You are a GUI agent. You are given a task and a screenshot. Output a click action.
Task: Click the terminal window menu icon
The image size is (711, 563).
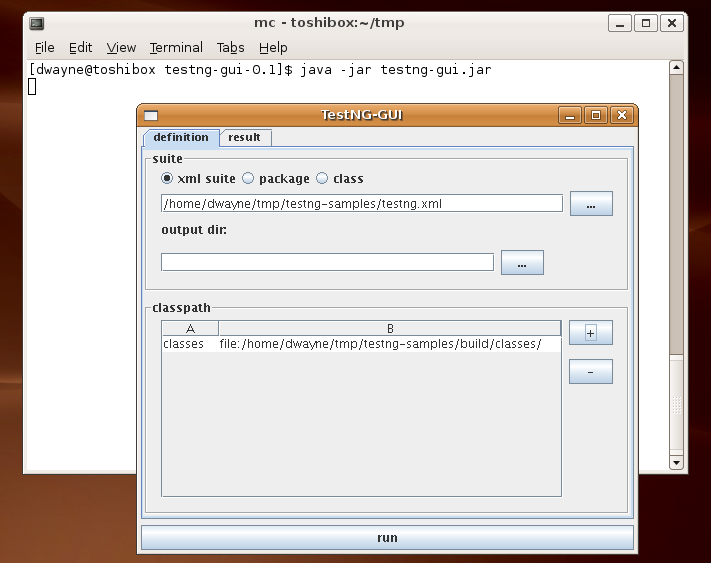pyautogui.click(x=37, y=23)
